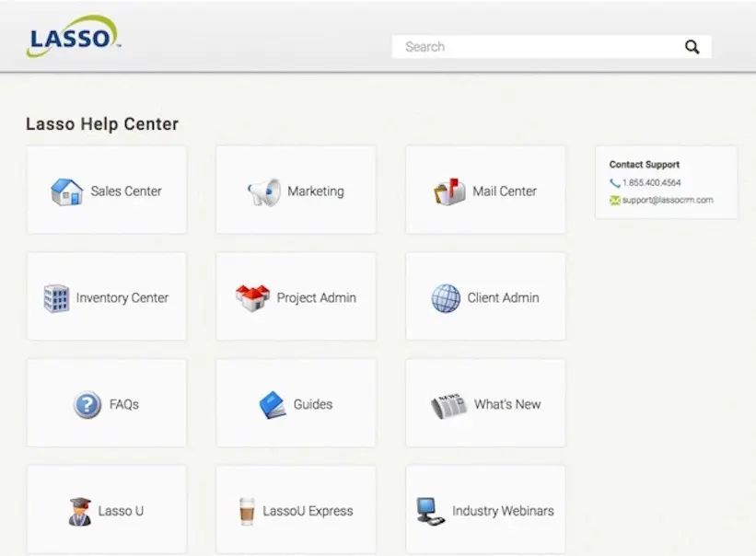Open the Guides section tile
Screen dimensions: 756x556
pos(296,403)
